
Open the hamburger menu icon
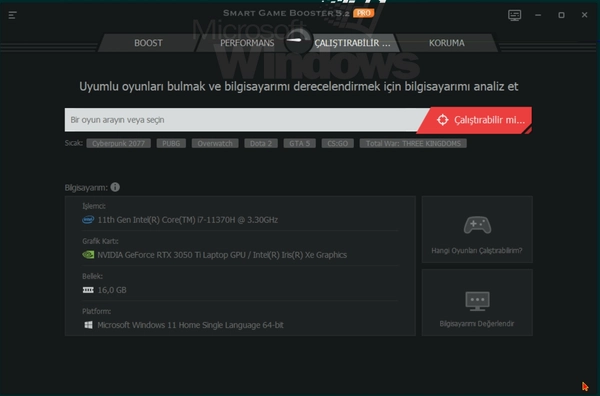(x=12, y=15)
